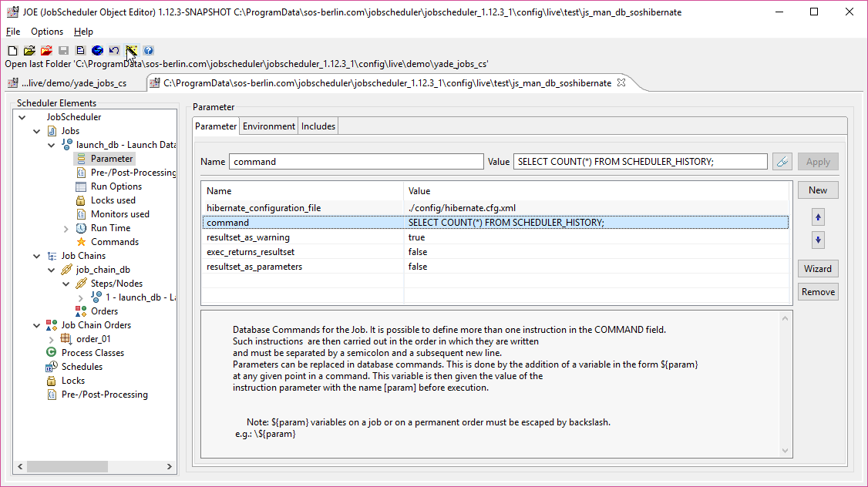The width and height of the screenshot is (868, 487).
Task: Collapse the job_chain_db node
Action: (52, 270)
